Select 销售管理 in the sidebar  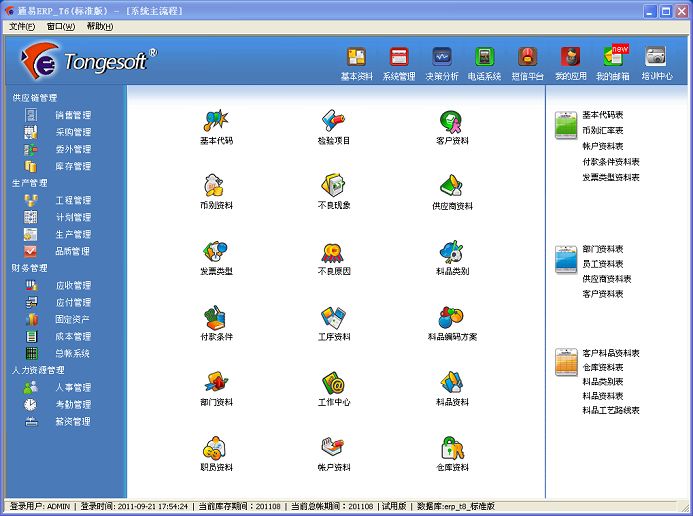72,115
